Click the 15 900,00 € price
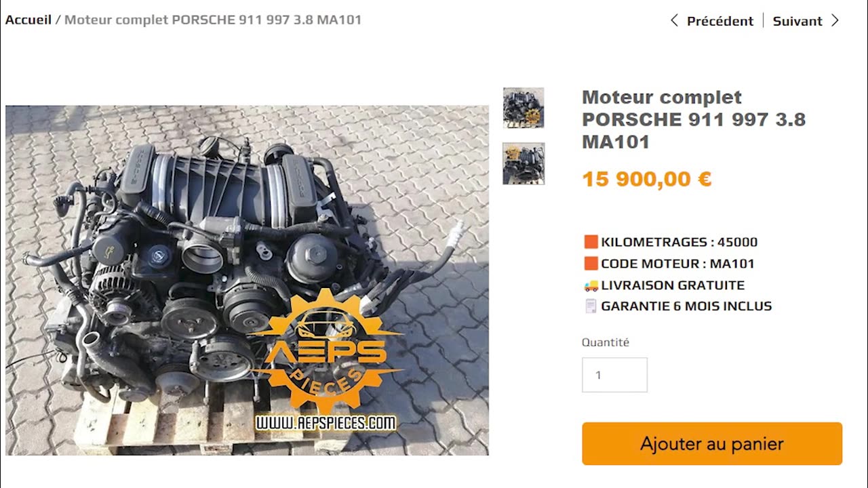Image resolution: width=868 pixels, height=488 pixels. (x=647, y=179)
